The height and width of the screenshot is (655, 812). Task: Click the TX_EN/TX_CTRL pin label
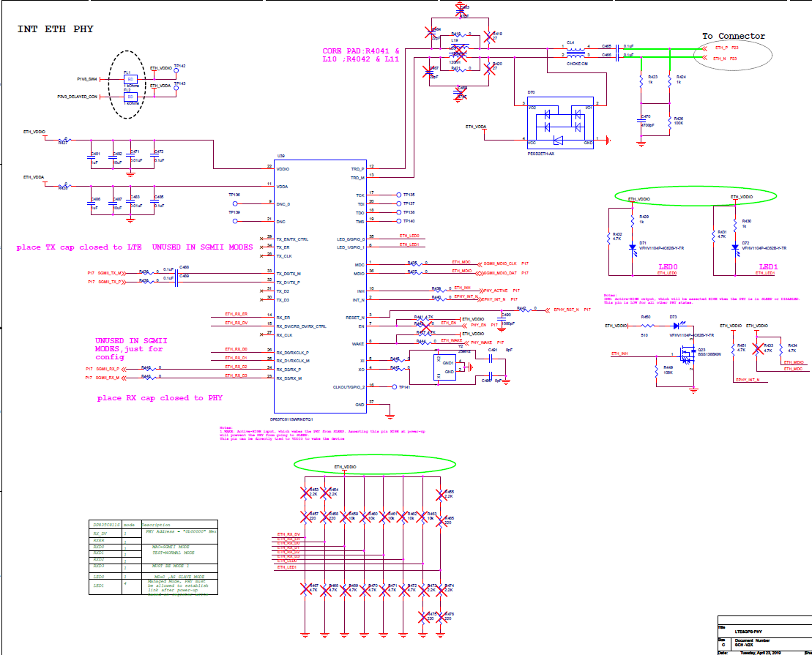292,239
